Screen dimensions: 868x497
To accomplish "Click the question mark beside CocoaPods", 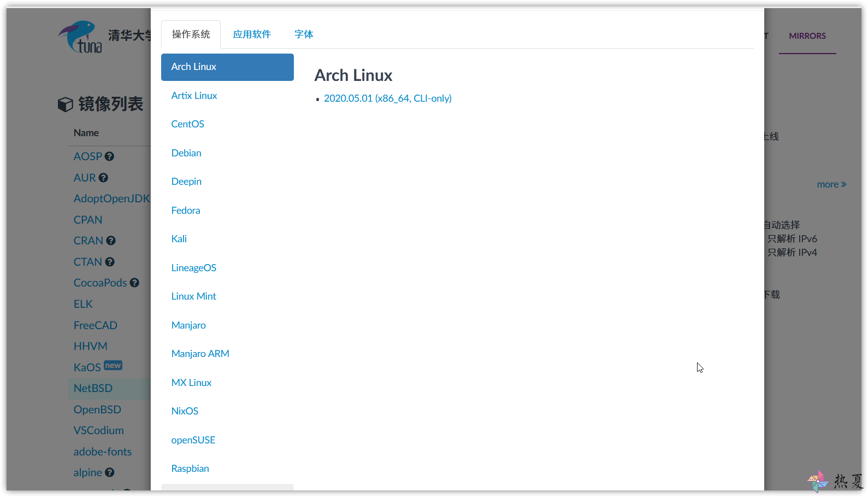I will [134, 283].
